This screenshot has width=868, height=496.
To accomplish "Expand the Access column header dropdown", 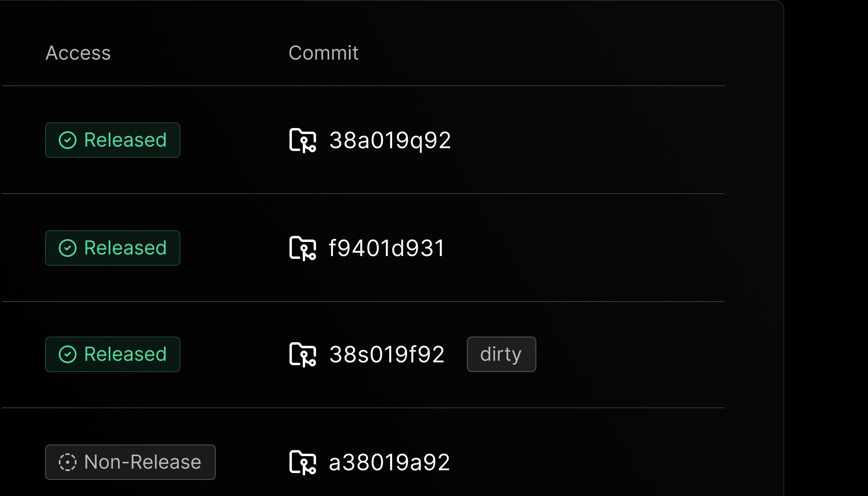I will click(78, 52).
